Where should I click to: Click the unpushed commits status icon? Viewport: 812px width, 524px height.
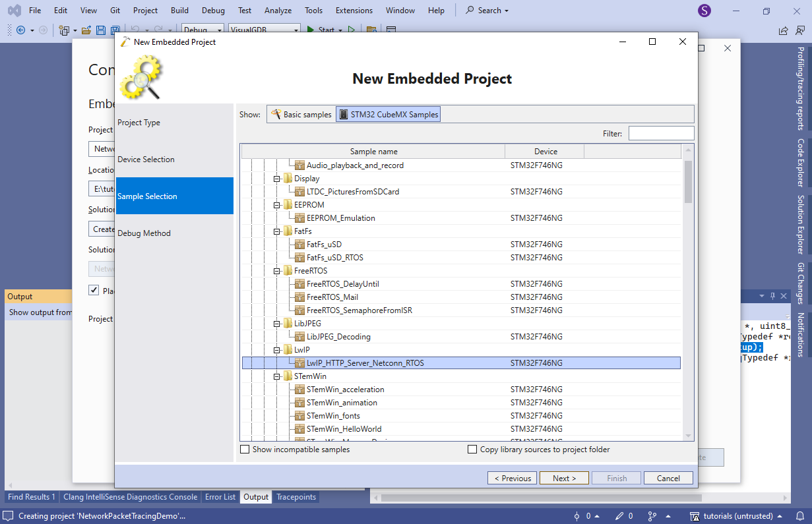point(577,516)
